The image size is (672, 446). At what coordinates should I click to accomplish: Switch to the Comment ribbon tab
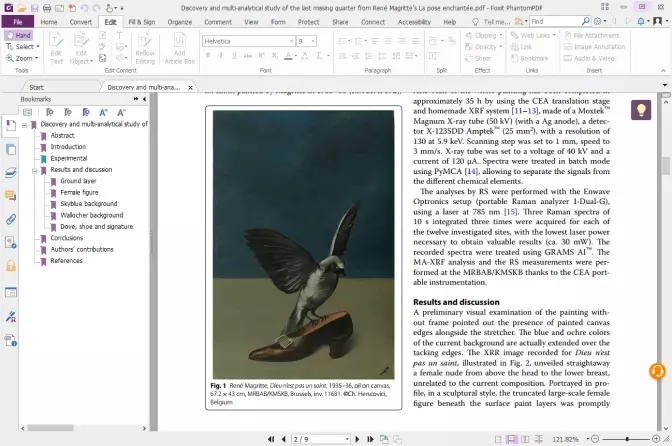pos(218,22)
